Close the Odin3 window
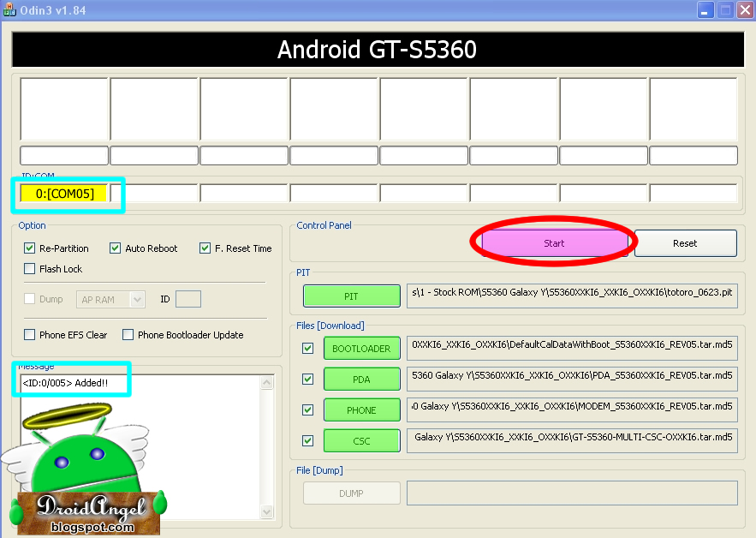Viewport: 756px width, 538px height. coord(745,10)
